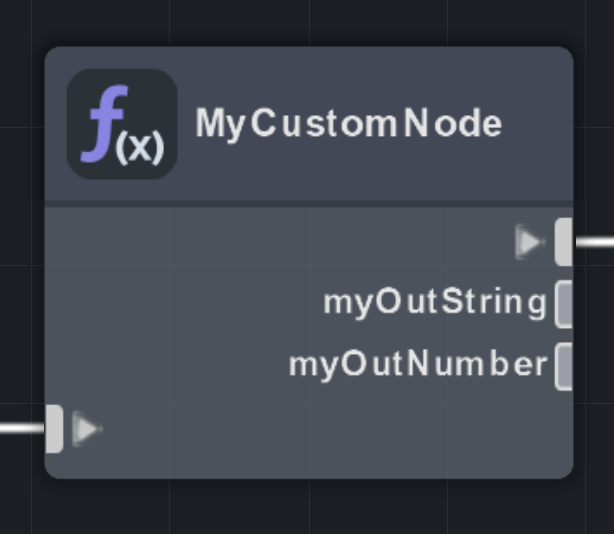
Task: Click the myOutString output pin
Action: (564, 304)
